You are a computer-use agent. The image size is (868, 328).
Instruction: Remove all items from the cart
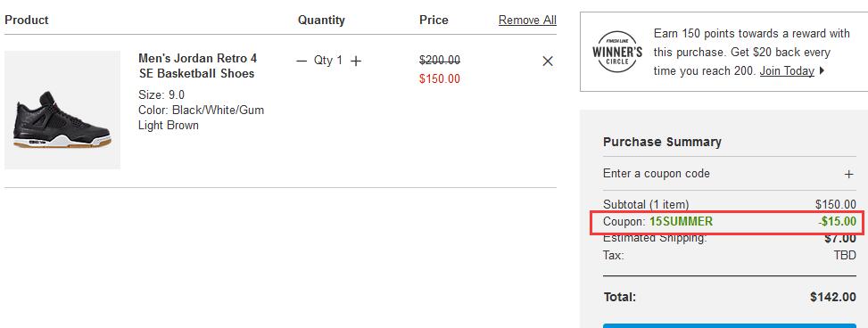pos(527,20)
